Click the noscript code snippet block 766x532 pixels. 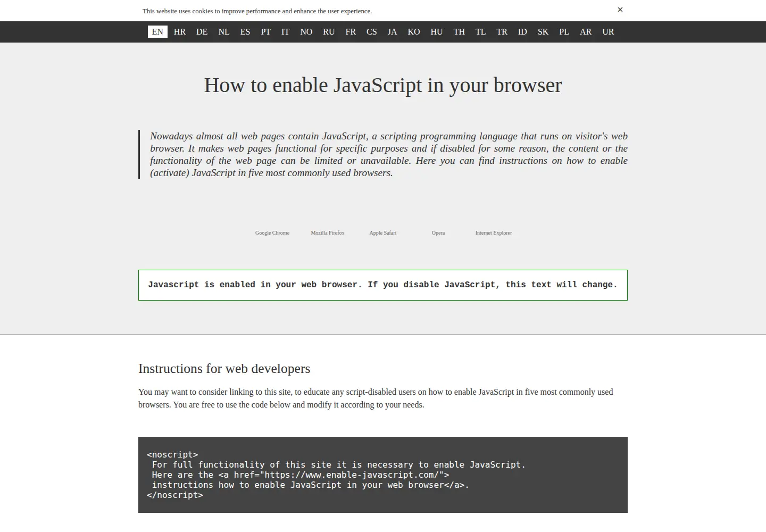(383, 475)
